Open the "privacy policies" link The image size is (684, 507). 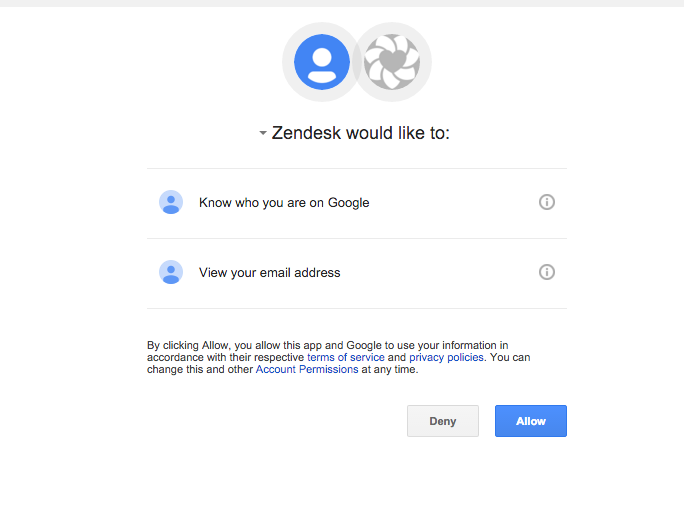[447, 358]
